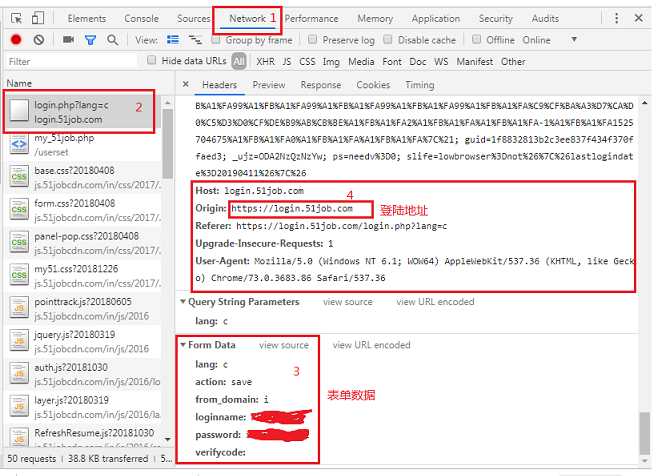
Task: Stop recording the network log with the red button
Action: (16, 40)
